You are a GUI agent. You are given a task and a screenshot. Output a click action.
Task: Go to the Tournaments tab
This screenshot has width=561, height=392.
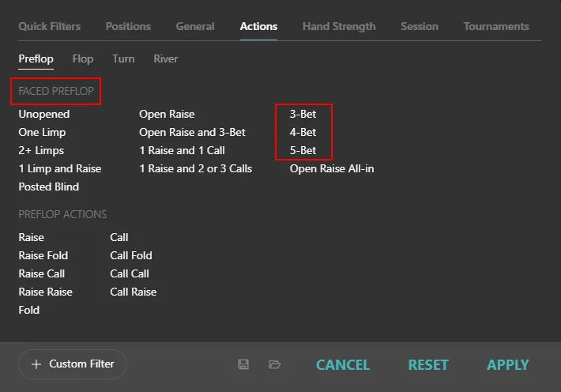(x=495, y=26)
